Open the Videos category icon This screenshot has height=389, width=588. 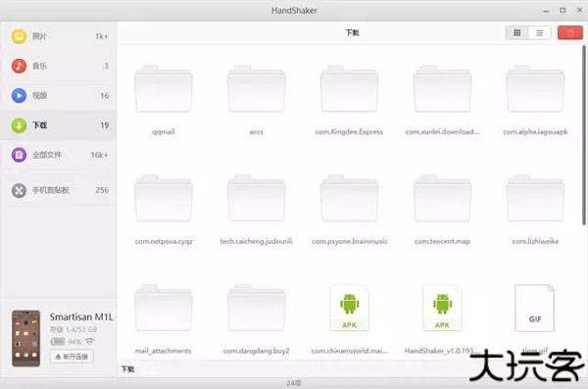pos(19,96)
